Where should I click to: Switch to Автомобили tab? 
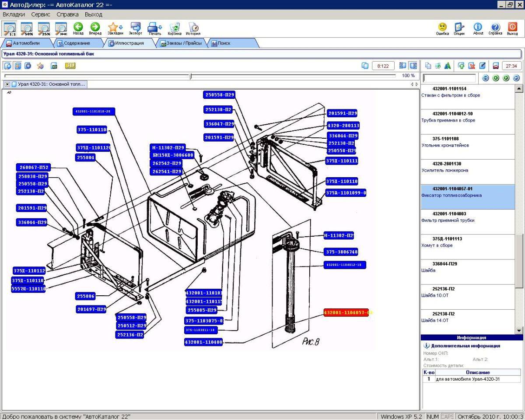(26, 43)
